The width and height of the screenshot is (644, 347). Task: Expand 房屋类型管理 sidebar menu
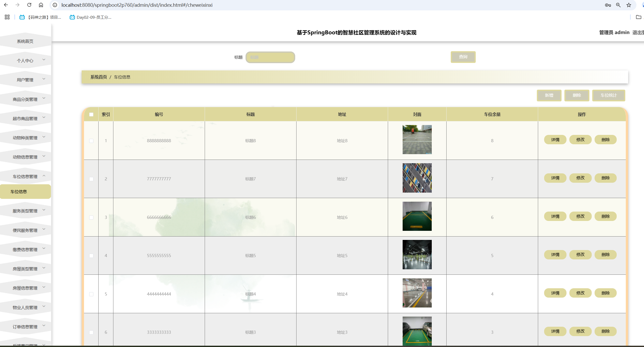[25, 269]
